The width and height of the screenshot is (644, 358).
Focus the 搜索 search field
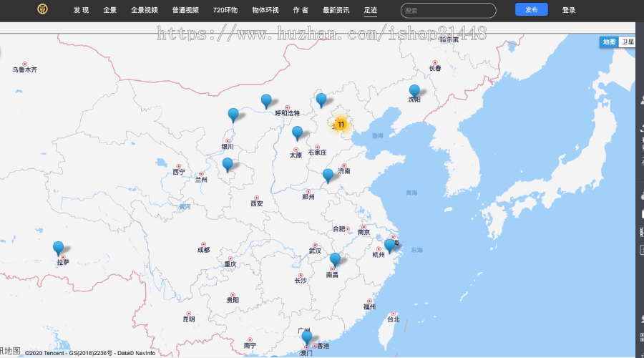pos(448,11)
